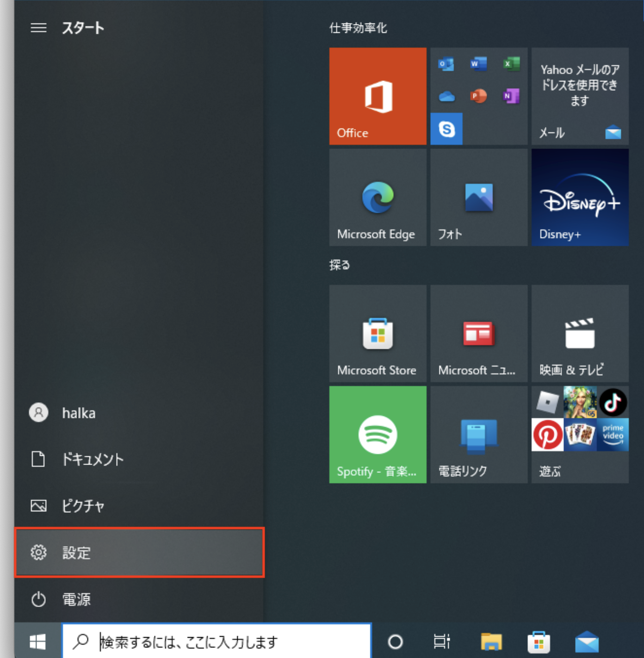Play music with the Spotify tile
644x658 pixels.
click(x=377, y=434)
